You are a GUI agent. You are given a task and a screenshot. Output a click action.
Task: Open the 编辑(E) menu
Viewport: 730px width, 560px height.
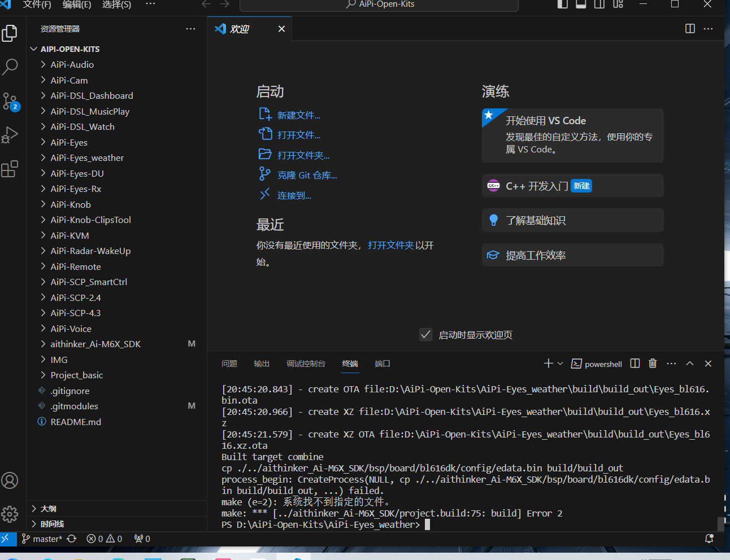(77, 5)
